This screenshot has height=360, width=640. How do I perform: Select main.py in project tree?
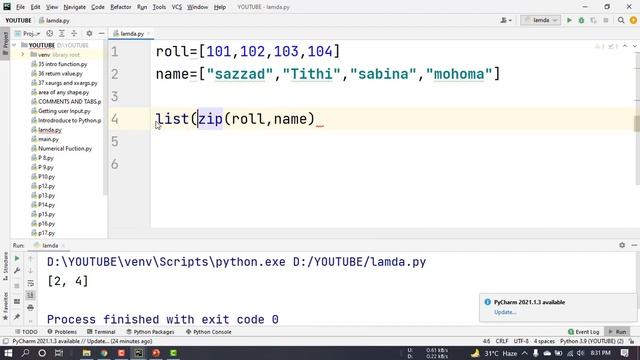(x=48, y=139)
